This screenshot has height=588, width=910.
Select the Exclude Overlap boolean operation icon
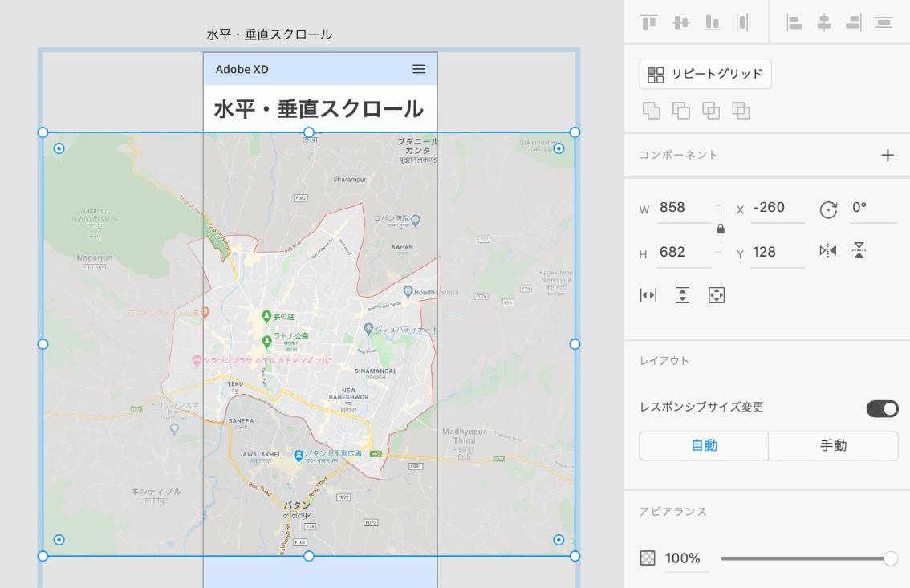point(741,110)
